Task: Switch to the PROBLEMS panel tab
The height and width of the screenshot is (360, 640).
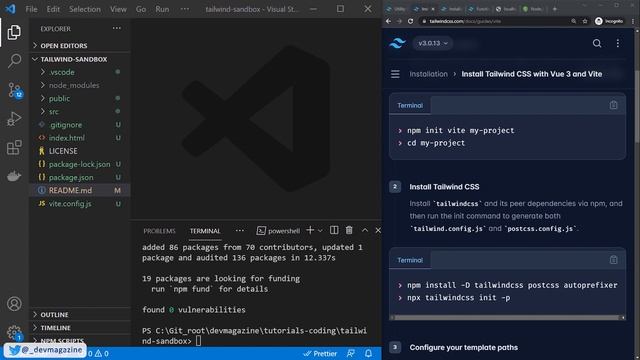Action: [159, 231]
